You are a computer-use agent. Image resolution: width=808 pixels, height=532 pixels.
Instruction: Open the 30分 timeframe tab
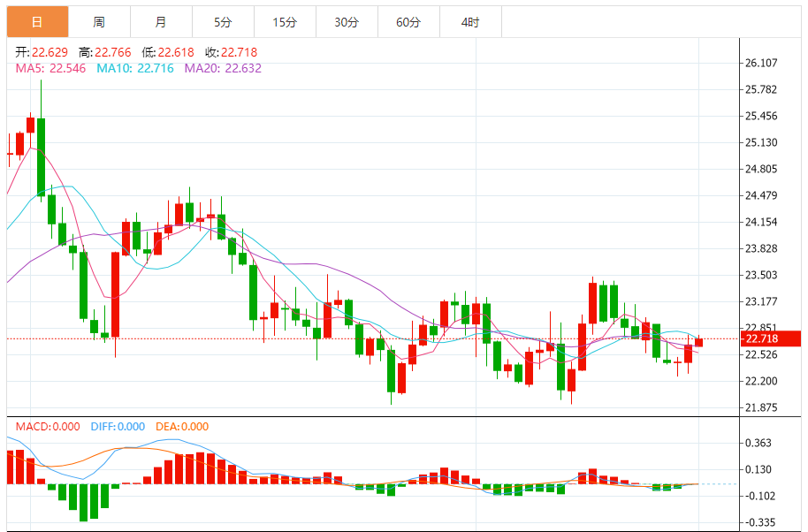347,22
